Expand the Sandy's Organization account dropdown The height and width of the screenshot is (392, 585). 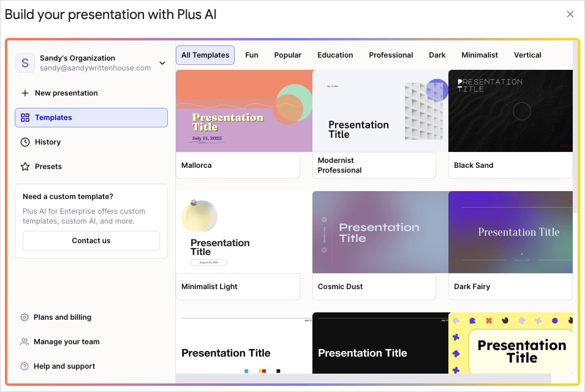[162, 63]
